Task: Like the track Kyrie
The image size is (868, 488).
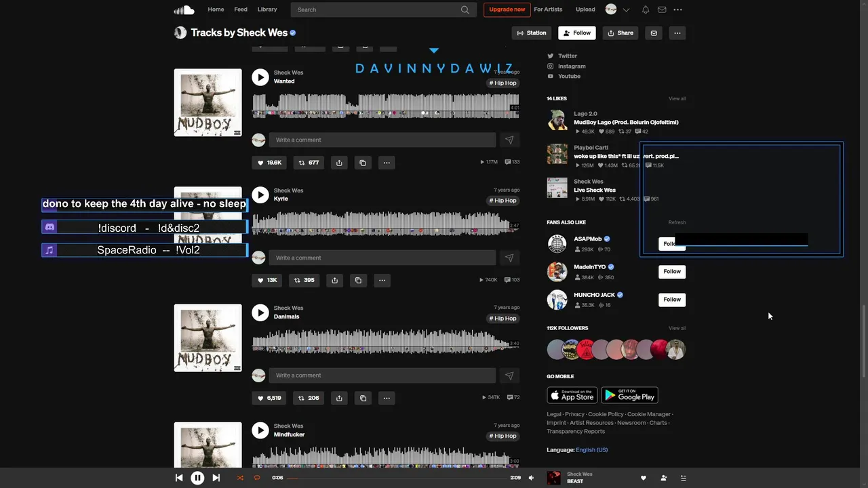Action: [x=267, y=280]
